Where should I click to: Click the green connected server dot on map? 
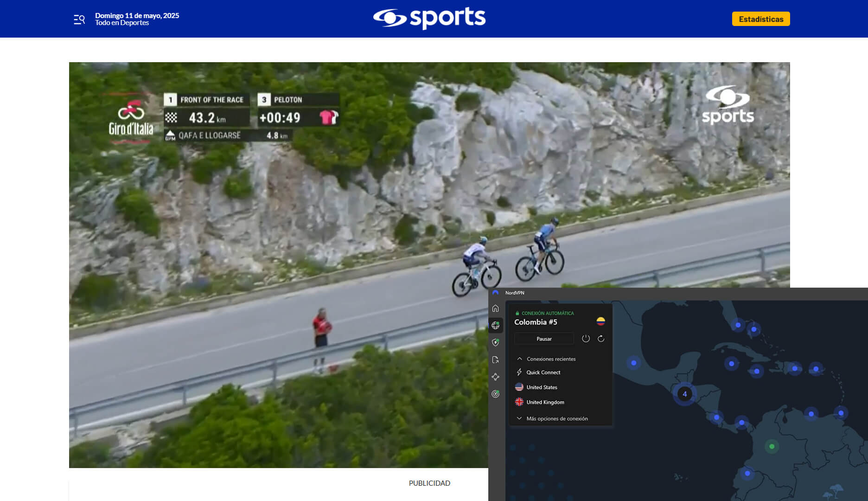772,446
